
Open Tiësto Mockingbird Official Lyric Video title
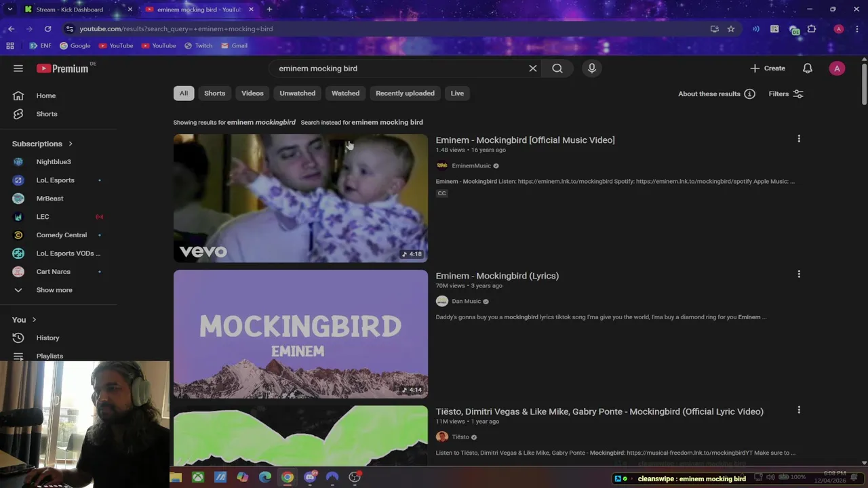click(599, 411)
